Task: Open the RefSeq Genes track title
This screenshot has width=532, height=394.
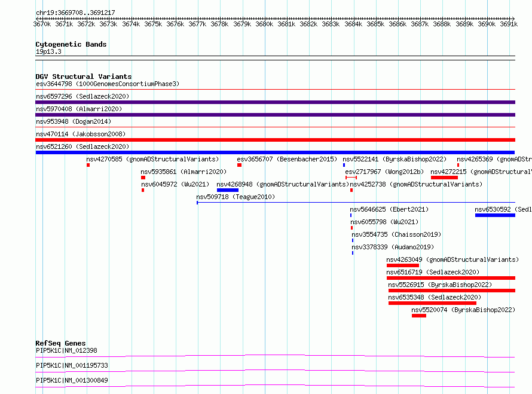Action: pyautogui.click(x=60, y=343)
